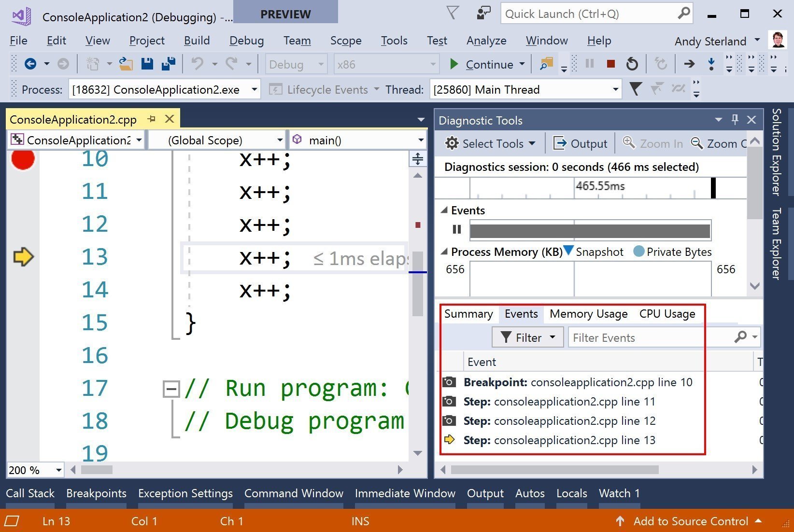Click the feedback icon beside Quick Launch
The height and width of the screenshot is (532, 794).
tap(483, 14)
